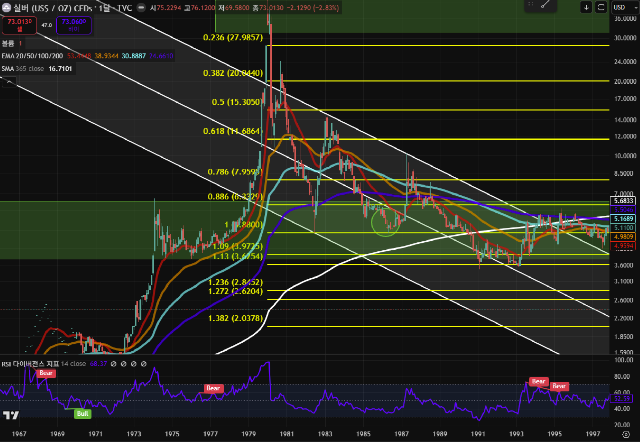
Task: Click the Bear label near 1994
Action: [538, 382]
